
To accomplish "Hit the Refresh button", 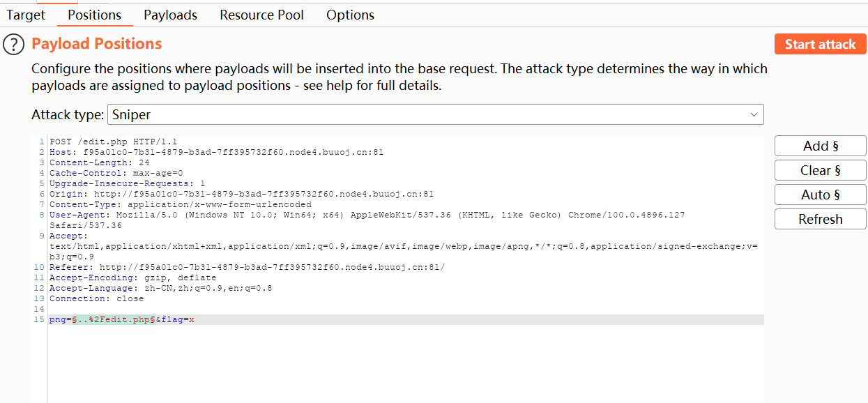I will click(820, 219).
